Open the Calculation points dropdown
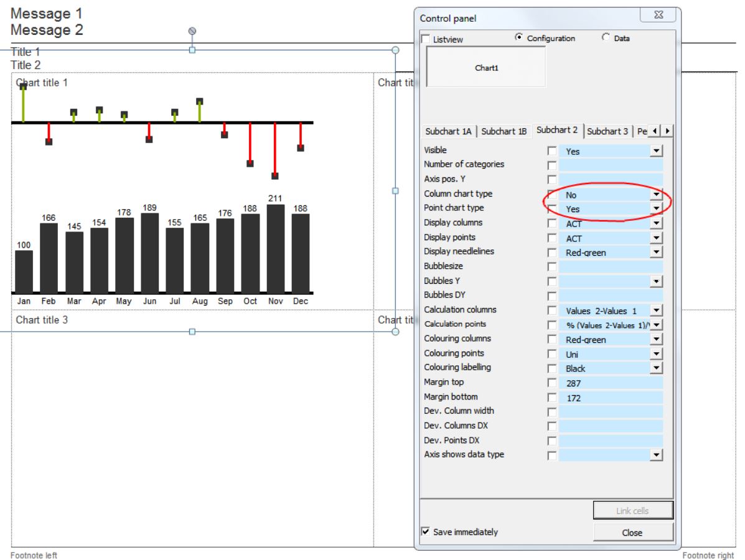The image size is (745, 560). (656, 325)
